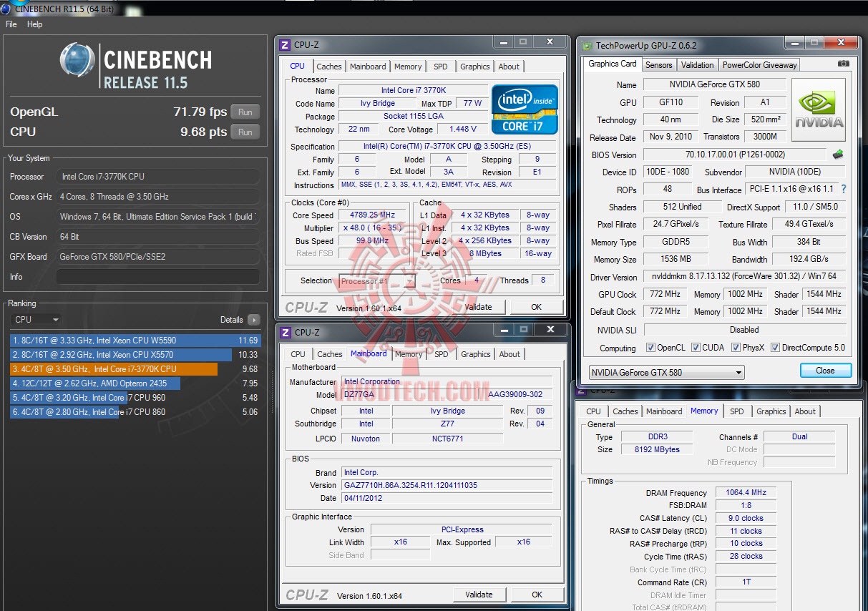
Task: Open the Cinebench Help menu
Action: [35, 24]
